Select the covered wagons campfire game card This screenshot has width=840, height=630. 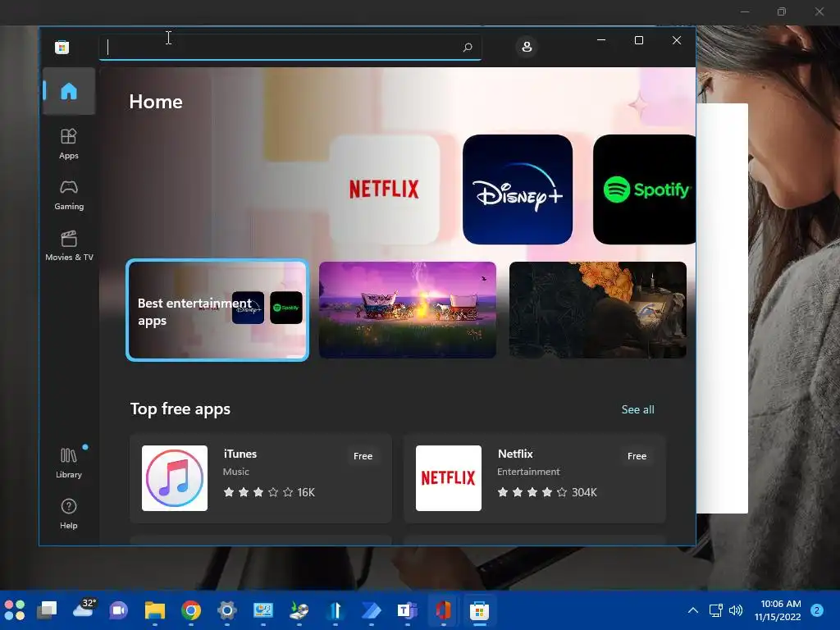(407, 310)
